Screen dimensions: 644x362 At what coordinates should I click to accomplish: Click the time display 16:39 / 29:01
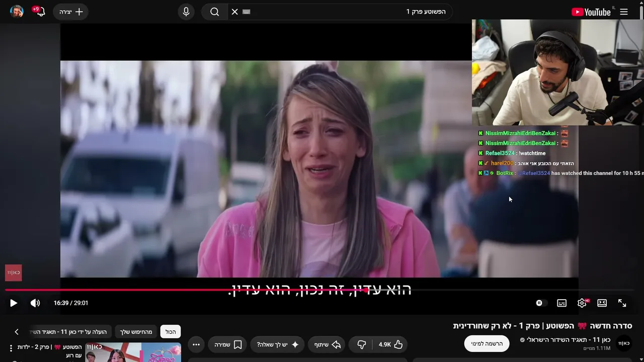tap(71, 303)
